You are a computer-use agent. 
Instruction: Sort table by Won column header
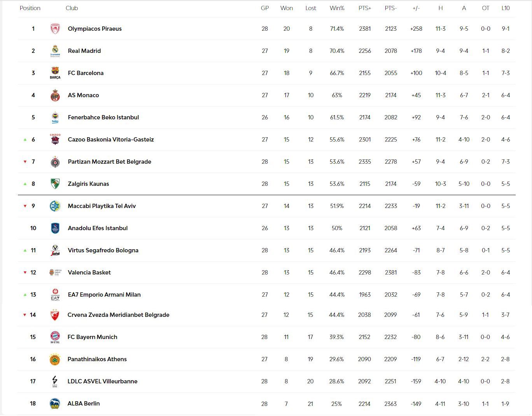(x=287, y=8)
